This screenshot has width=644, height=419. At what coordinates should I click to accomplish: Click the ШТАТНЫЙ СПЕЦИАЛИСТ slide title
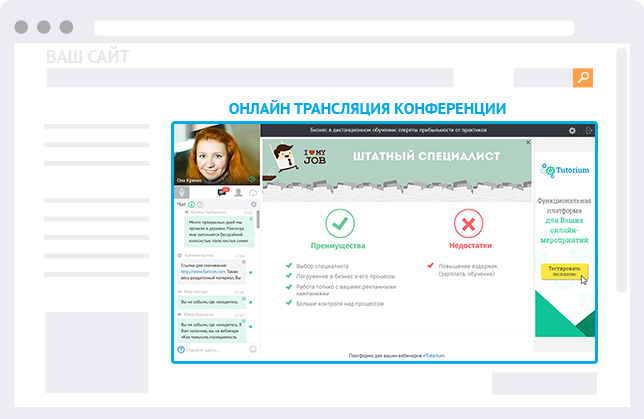[426, 156]
